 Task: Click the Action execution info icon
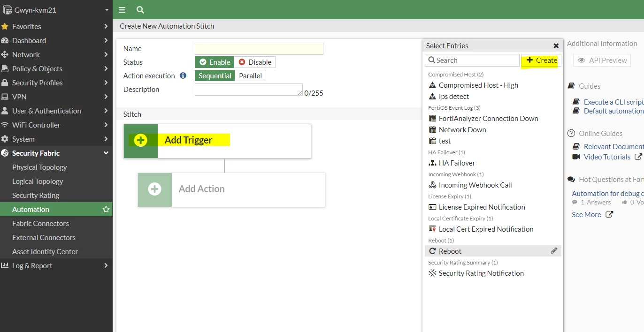click(x=183, y=75)
